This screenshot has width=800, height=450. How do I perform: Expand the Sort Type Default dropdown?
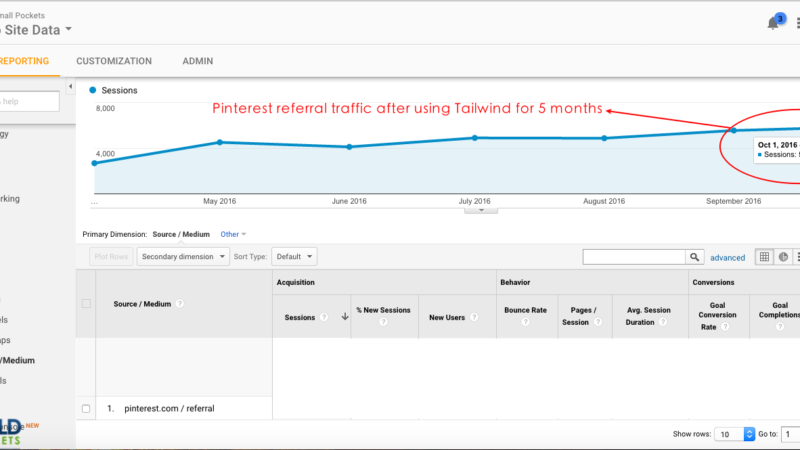coord(295,257)
